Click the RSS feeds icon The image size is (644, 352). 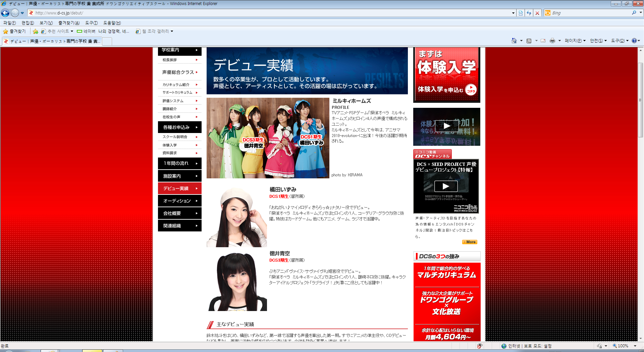pyautogui.click(x=529, y=41)
